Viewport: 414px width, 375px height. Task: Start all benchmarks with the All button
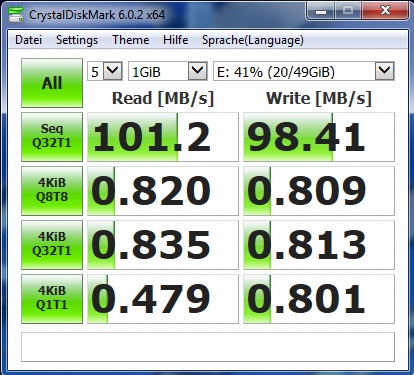pyautogui.click(x=52, y=83)
